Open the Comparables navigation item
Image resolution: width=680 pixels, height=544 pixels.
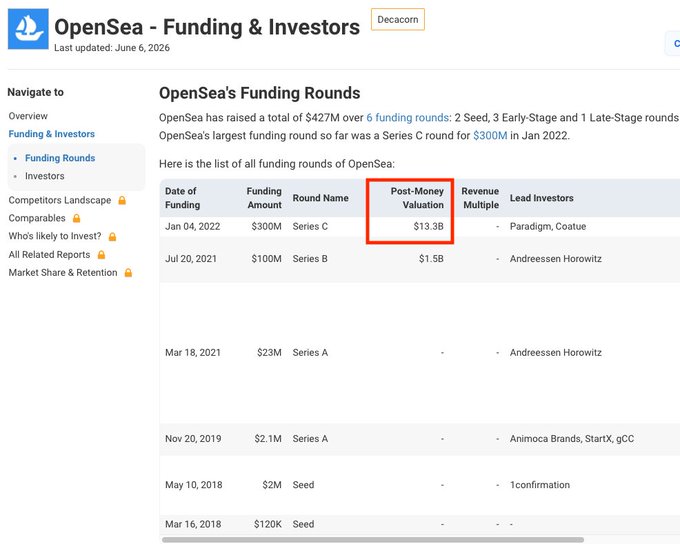click(x=37, y=218)
